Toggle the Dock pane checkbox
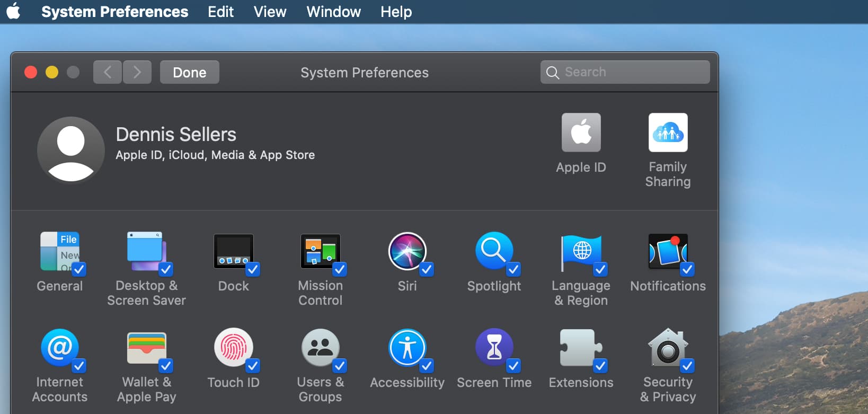 point(253,269)
